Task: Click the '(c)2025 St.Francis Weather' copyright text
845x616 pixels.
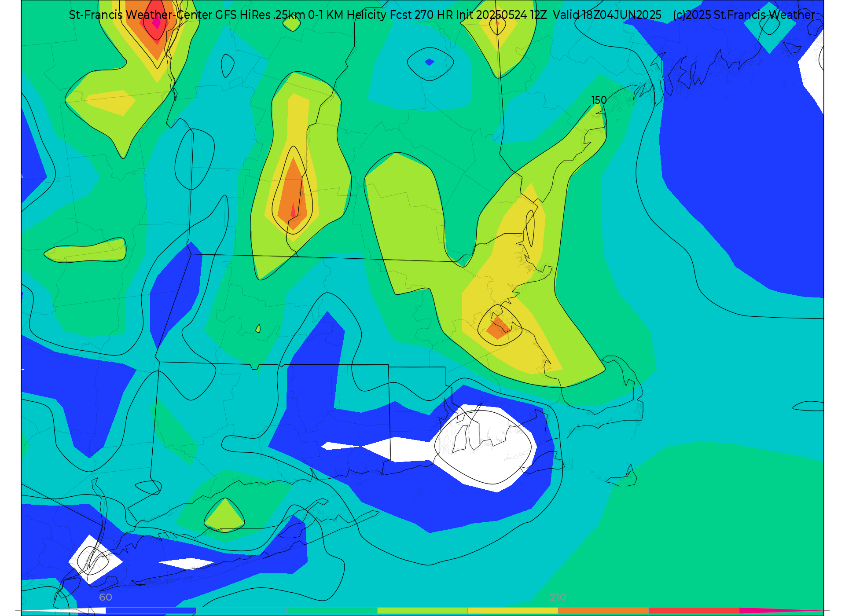Action: tap(744, 15)
